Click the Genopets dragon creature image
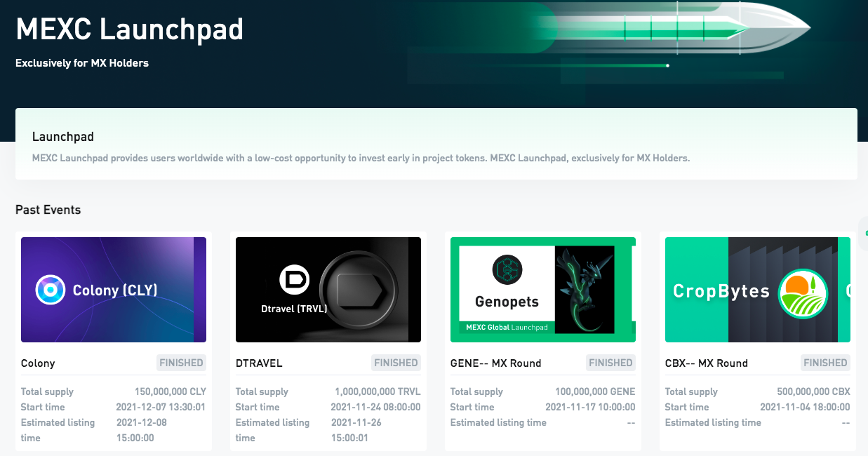Viewport: 868px width, 456px height. coord(584,289)
